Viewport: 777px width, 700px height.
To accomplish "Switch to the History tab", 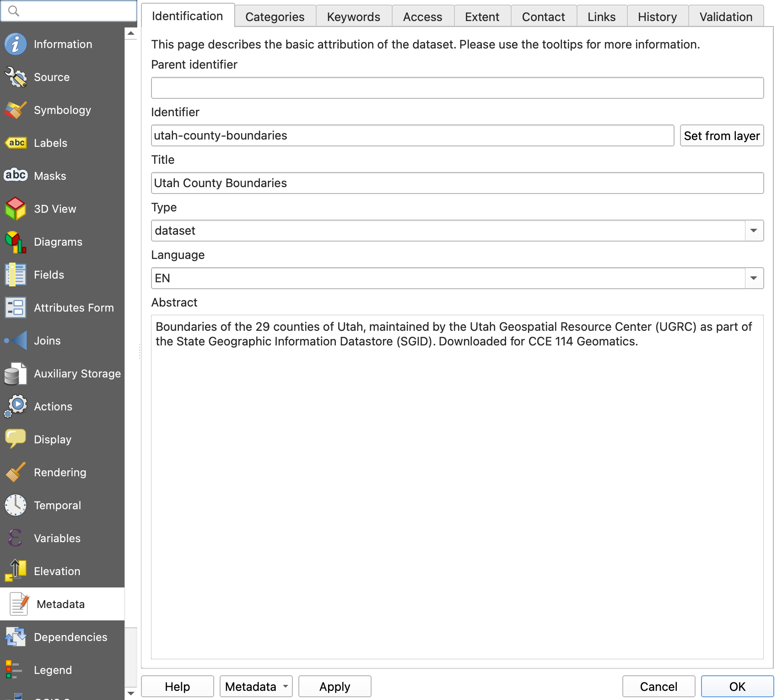I will [658, 17].
